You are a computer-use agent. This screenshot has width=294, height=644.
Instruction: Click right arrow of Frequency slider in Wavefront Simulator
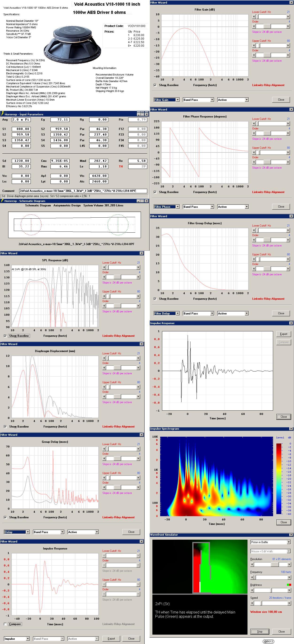tap(289, 577)
